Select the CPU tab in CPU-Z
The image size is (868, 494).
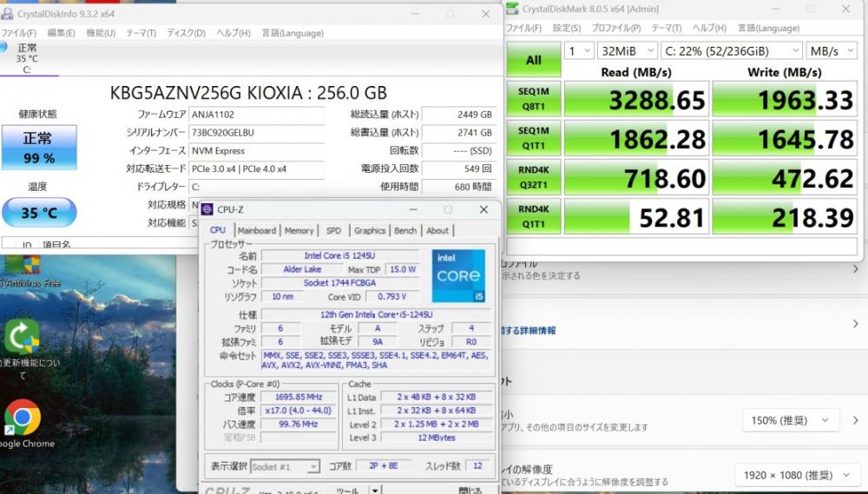coord(218,230)
